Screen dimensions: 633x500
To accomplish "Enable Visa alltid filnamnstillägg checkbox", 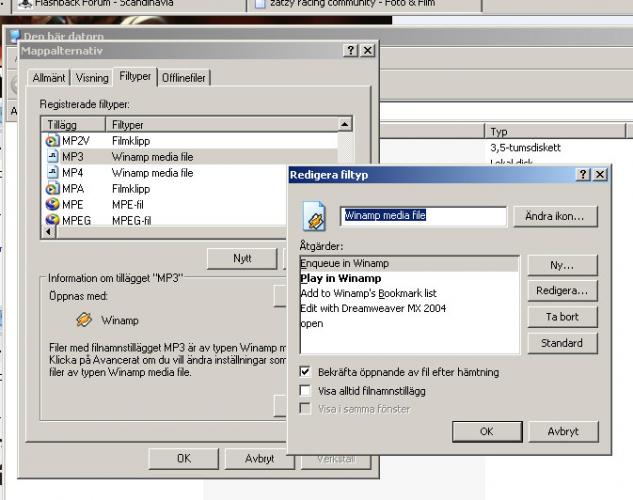I will click(306, 390).
